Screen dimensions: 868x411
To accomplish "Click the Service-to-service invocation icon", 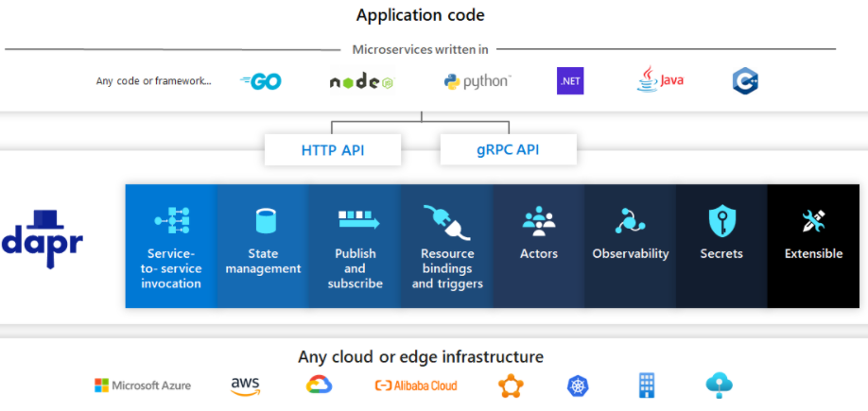I will (171, 220).
